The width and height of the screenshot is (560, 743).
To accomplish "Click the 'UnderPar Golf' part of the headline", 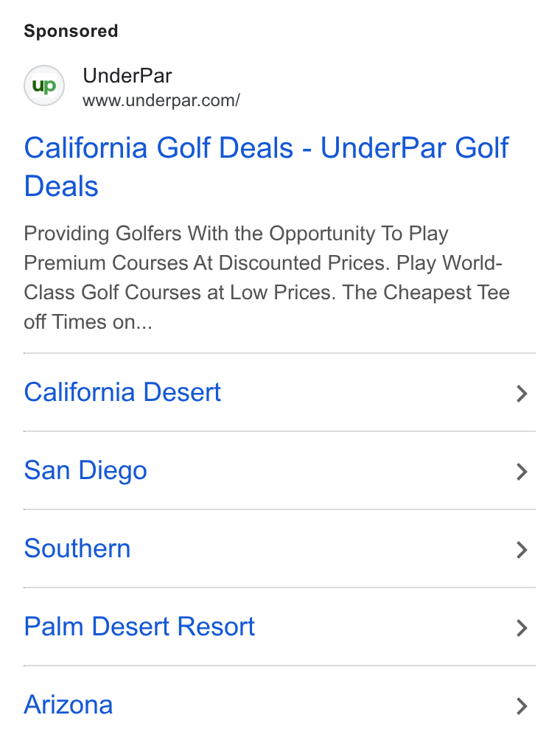I will point(415,147).
